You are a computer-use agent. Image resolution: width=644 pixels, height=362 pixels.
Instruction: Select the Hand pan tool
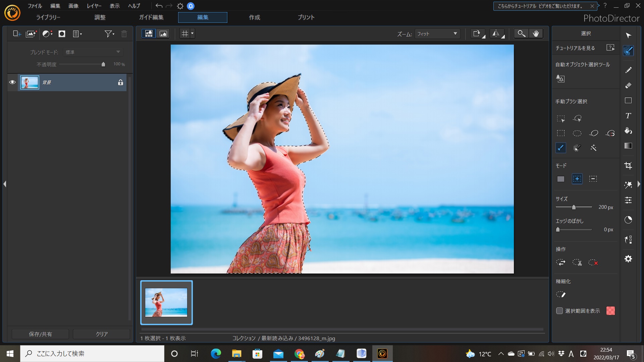(x=536, y=34)
